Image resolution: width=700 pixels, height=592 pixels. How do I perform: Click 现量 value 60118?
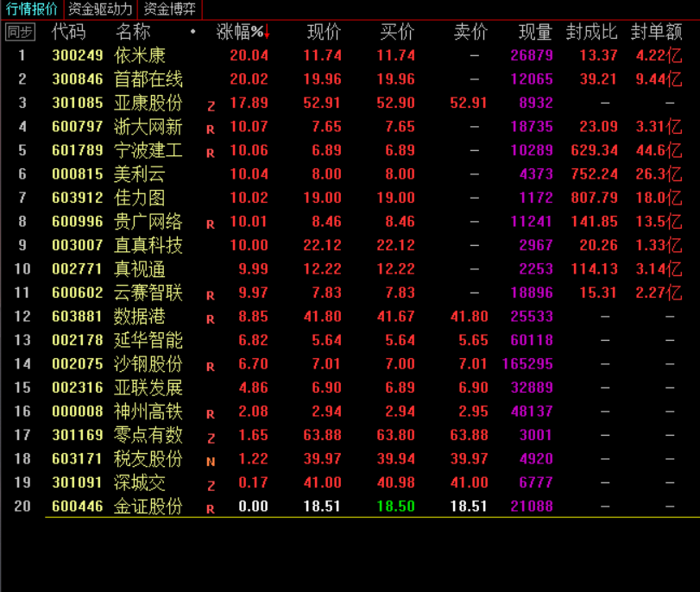(x=532, y=340)
